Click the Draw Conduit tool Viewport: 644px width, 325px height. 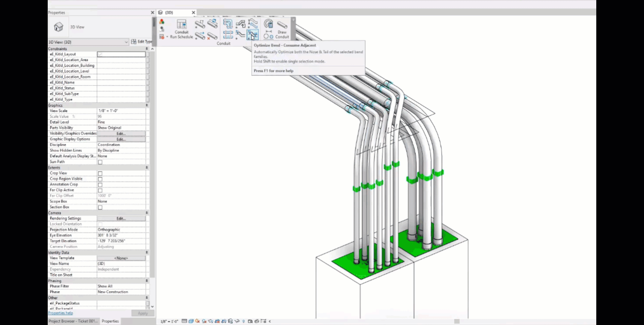[x=282, y=29]
